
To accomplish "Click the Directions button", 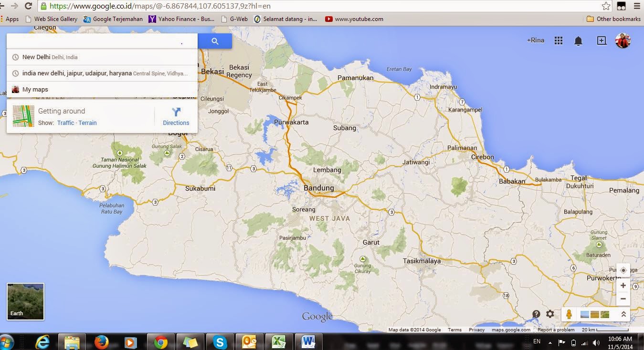I will [x=176, y=116].
